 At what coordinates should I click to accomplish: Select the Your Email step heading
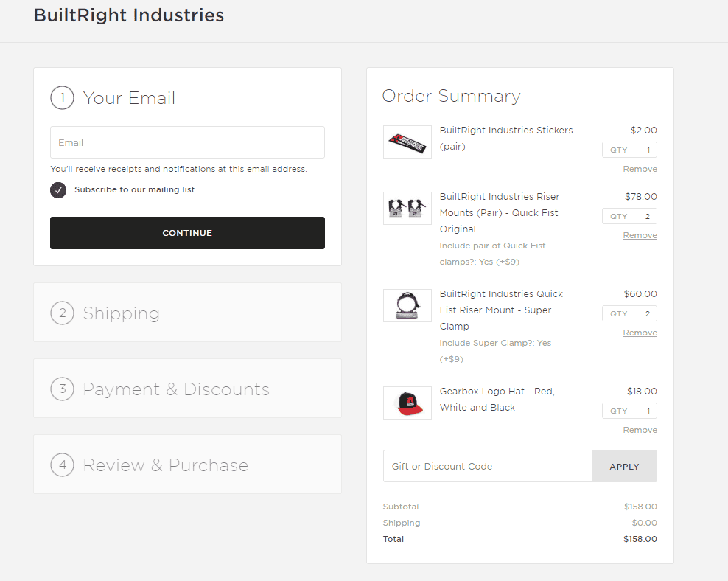(129, 98)
